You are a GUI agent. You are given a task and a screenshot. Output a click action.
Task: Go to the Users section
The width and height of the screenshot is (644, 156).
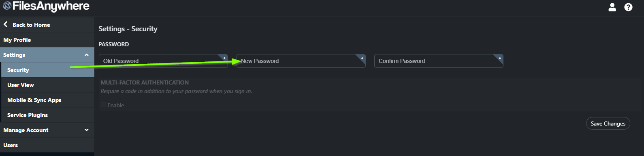click(47, 145)
